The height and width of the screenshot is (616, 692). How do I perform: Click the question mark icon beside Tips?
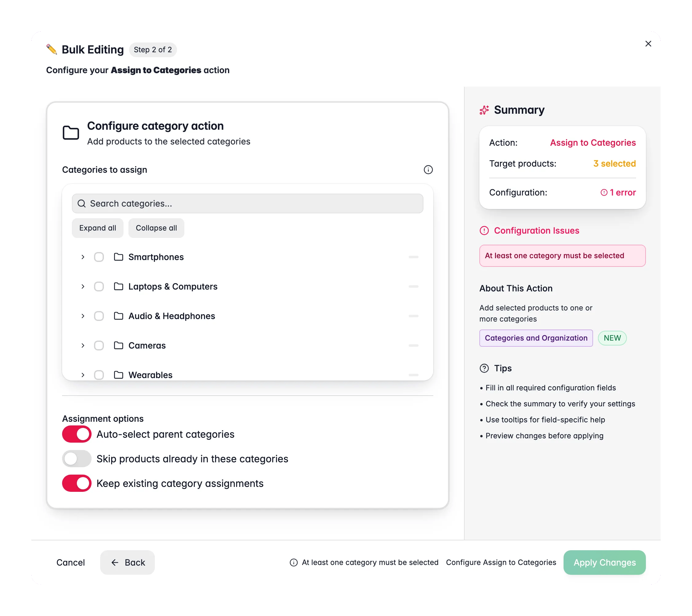484,368
